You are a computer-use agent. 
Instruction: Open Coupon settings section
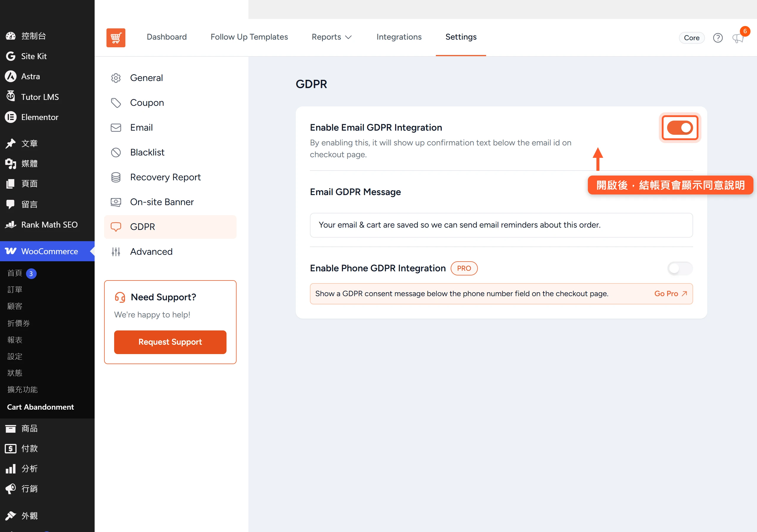point(170,103)
